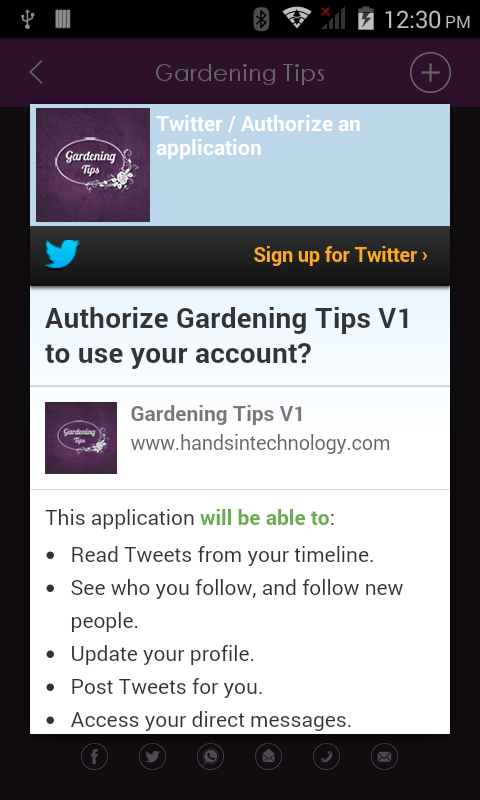Tap the back arrow in header
The height and width of the screenshot is (800, 480).
pos(36,72)
